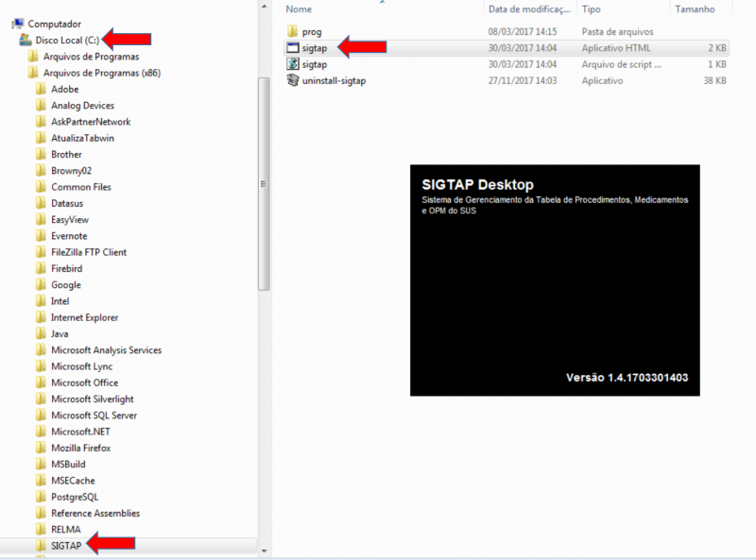Click the 'Pasta de arquivos' type cell
Screen dimensions: 756x560
tap(618, 31)
